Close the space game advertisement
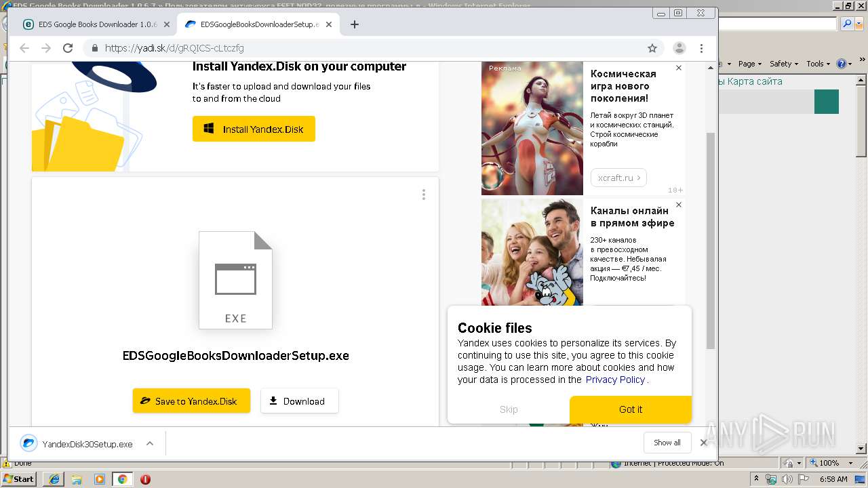Image resolution: width=868 pixels, height=488 pixels. pos(679,68)
